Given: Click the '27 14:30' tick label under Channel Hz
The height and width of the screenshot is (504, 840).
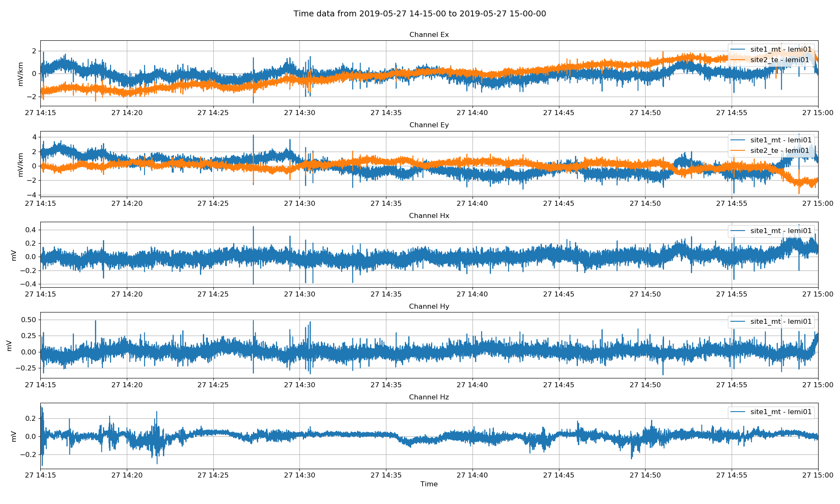Looking at the screenshot, I should pos(299,475).
